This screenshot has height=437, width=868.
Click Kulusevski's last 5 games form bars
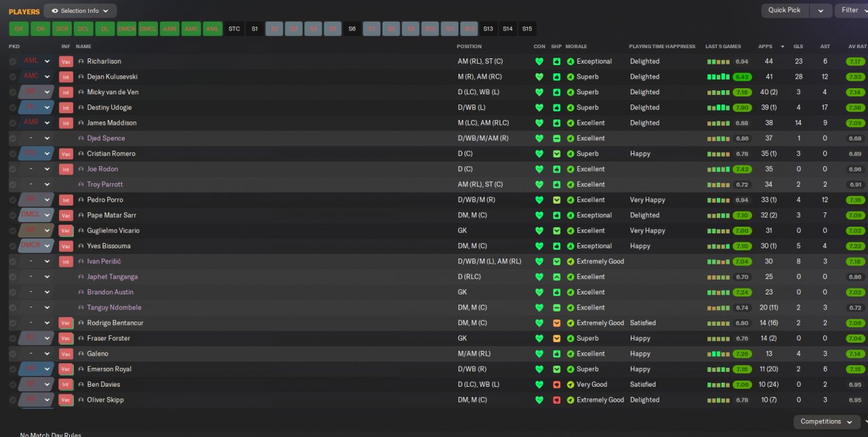point(718,77)
